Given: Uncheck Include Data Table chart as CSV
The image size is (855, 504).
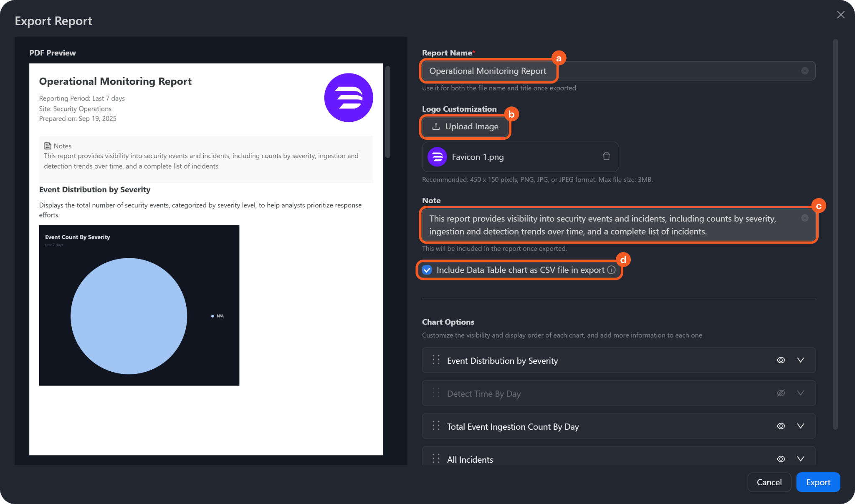Looking at the screenshot, I should 427,270.
